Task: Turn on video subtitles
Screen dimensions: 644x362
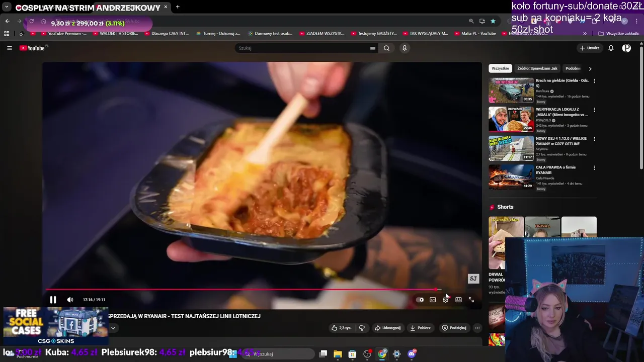Action: [x=433, y=300]
